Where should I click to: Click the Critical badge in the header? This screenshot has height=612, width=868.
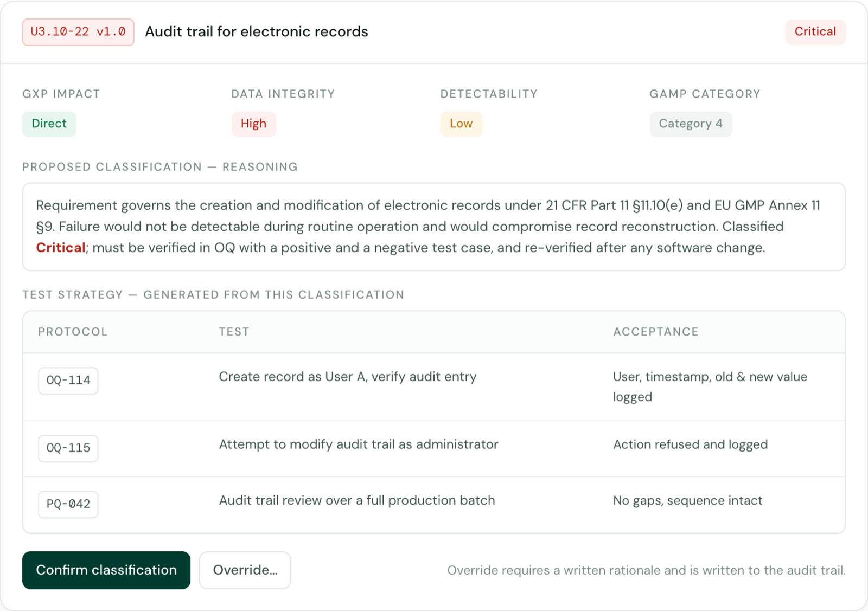(815, 32)
